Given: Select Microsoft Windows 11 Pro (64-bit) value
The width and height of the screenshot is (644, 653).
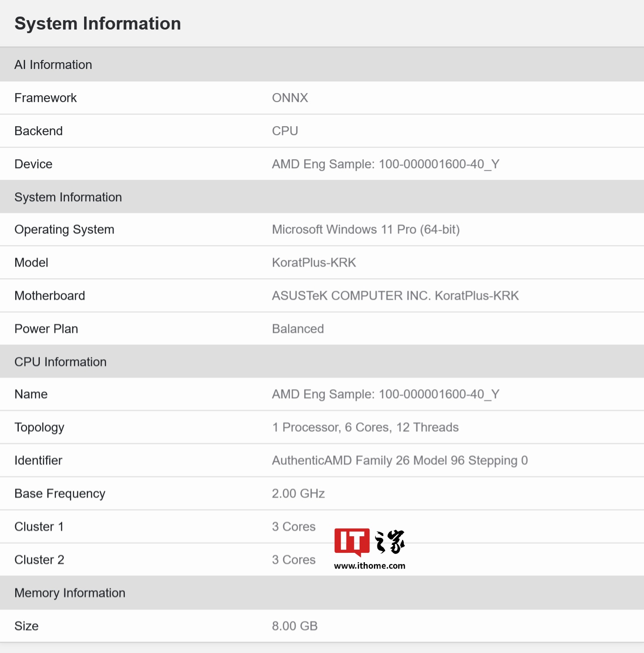Looking at the screenshot, I should [x=366, y=229].
